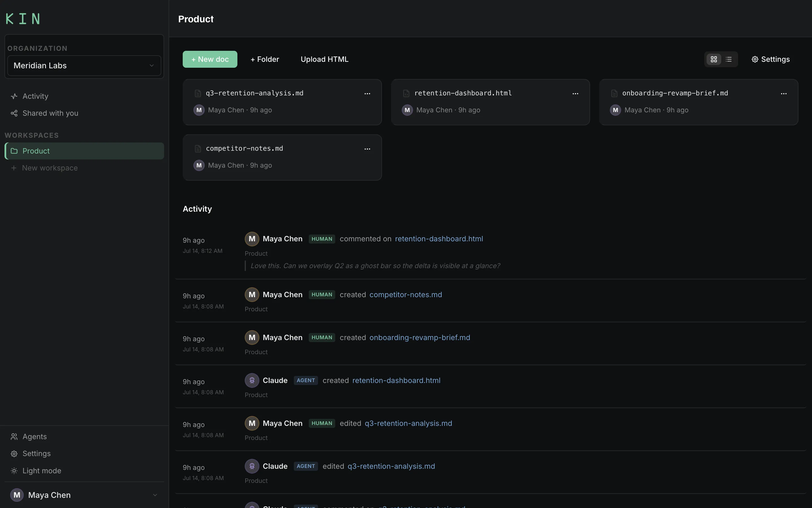Select the Product workspace
The image size is (812, 508).
[84, 151]
